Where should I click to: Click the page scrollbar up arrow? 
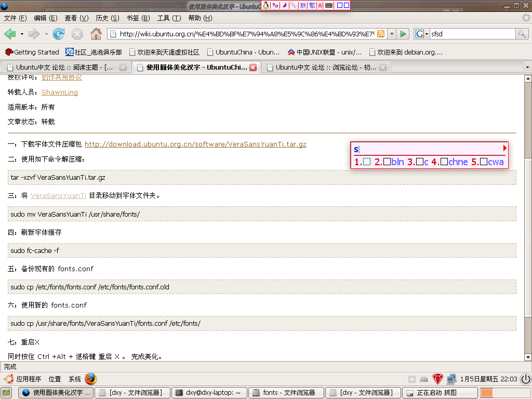click(x=528, y=78)
